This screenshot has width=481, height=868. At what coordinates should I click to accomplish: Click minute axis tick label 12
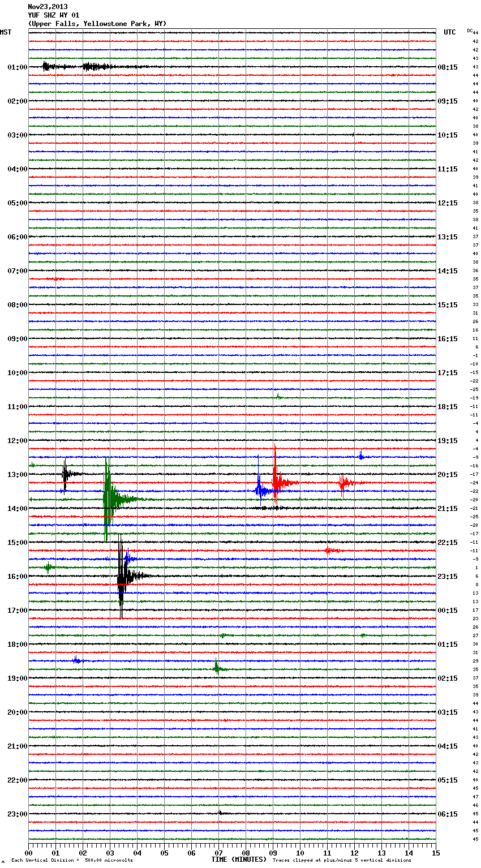[x=354, y=853]
